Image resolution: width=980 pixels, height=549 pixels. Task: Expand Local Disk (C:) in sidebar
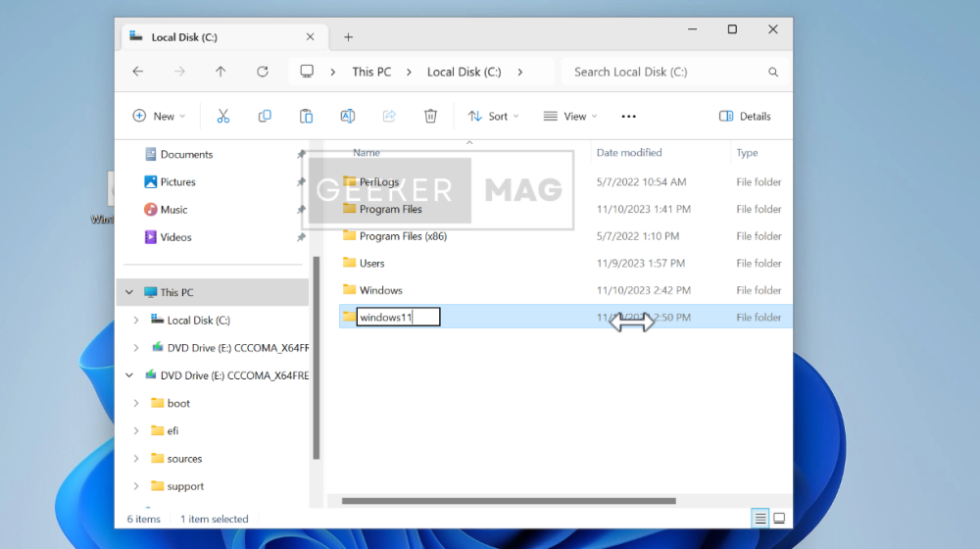click(136, 321)
